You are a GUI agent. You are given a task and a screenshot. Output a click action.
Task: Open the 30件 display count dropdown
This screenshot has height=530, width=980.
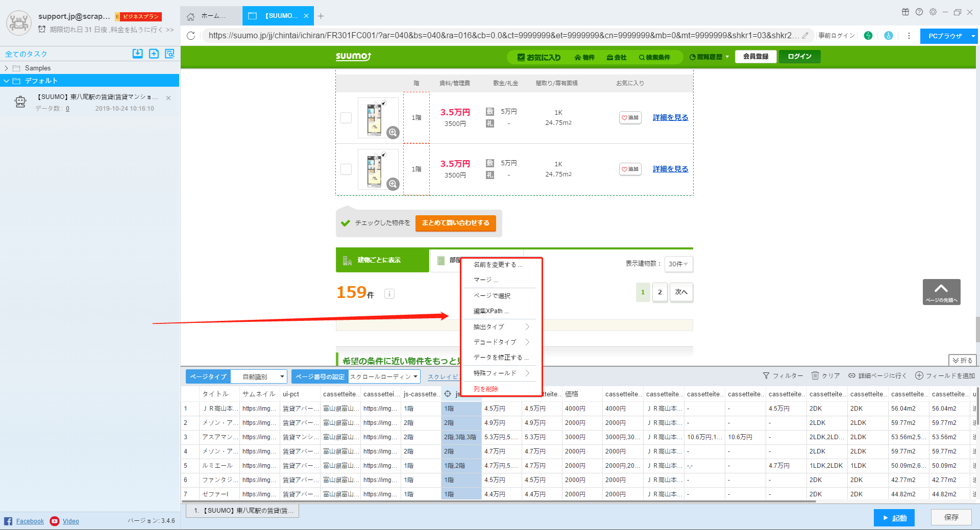click(x=678, y=264)
